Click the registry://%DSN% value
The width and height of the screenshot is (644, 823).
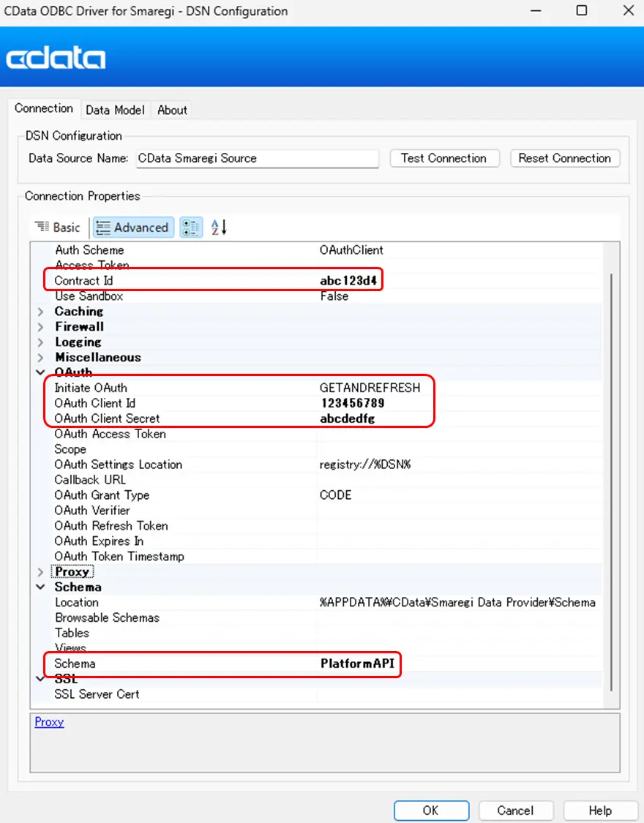point(365,465)
